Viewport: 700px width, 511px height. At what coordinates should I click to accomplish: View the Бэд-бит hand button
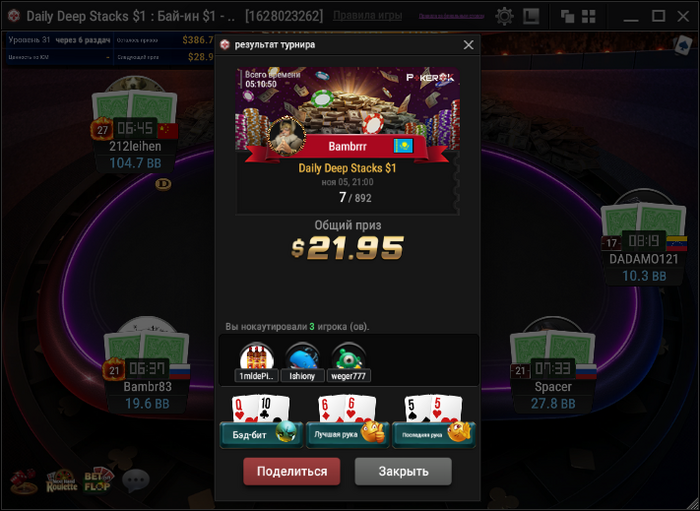point(261,434)
